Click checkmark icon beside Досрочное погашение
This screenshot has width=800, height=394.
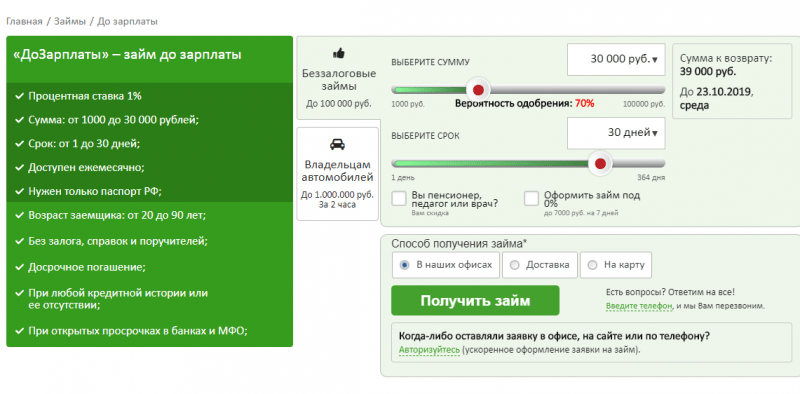(x=20, y=267)
